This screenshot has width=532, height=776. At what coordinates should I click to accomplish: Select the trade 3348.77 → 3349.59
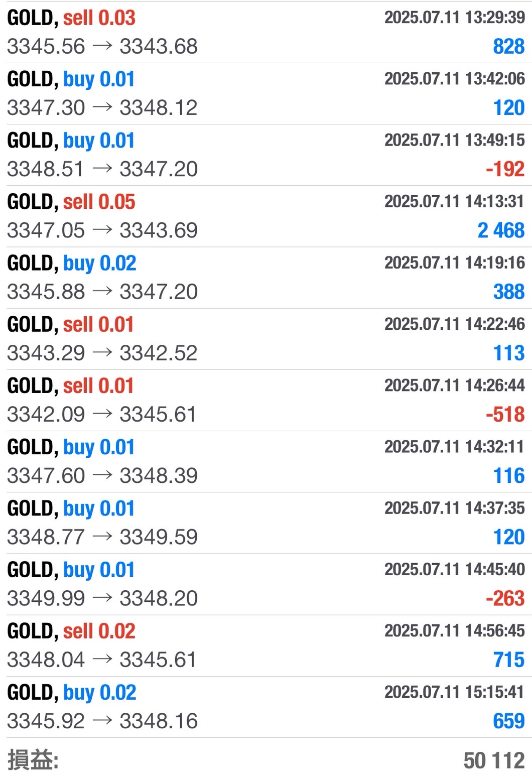(266, 523)
